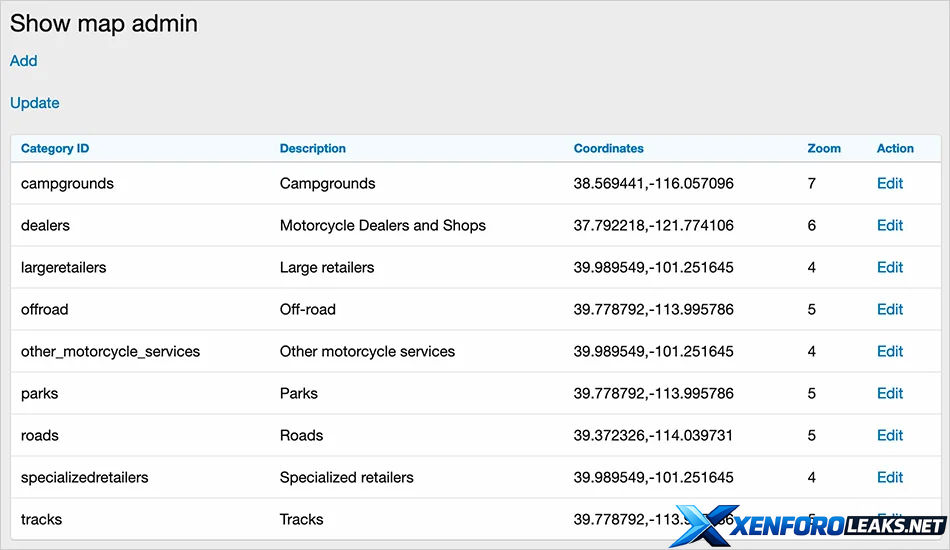The image size is (950, 550).
Task: Click the Motorcycle Dealers and Shops description
Action: coord(382,226)
